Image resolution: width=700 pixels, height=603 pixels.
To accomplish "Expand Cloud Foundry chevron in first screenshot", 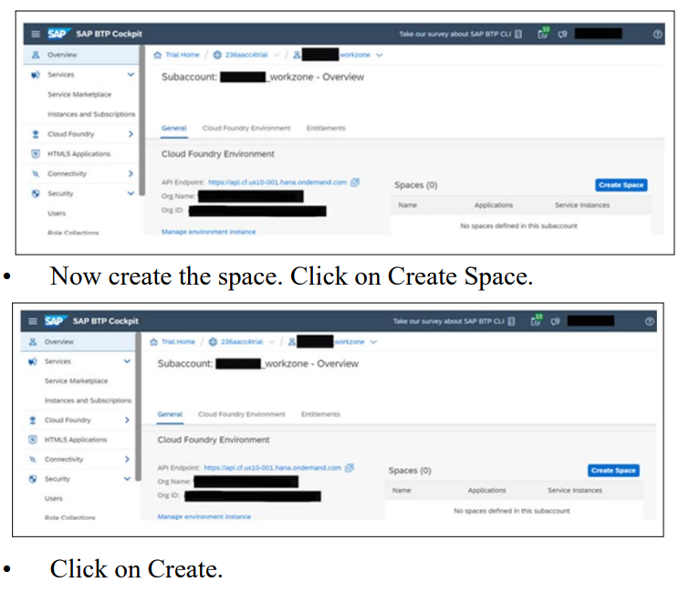I will pyautogui.click(x=131, y=134).
